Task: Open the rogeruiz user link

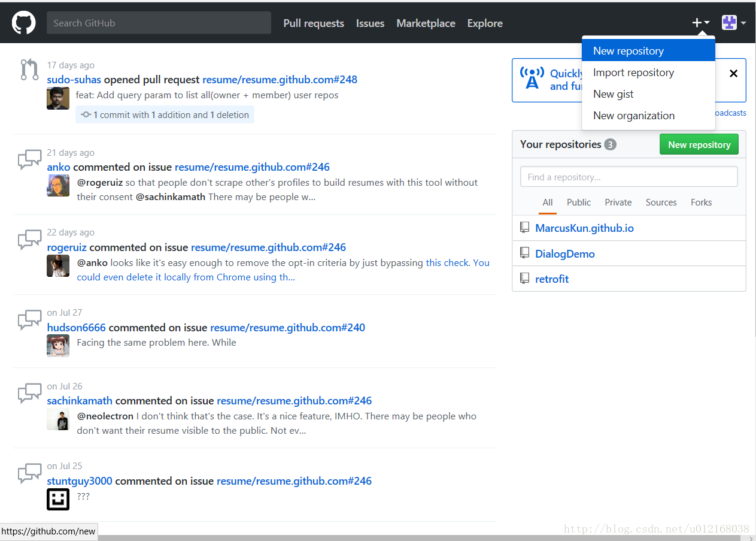Action: (67, 247)
